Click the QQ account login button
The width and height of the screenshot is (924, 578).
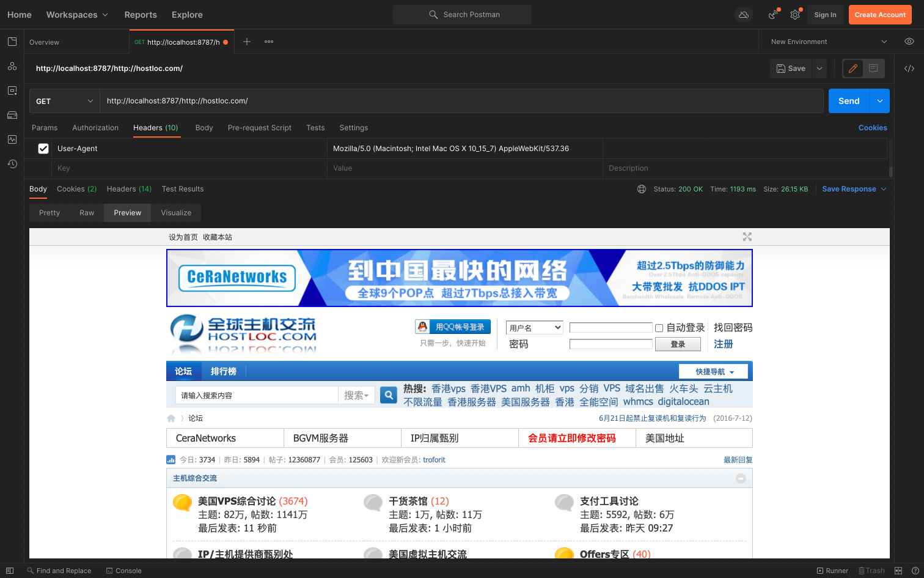pyautogui.click(x=453, y=327)
